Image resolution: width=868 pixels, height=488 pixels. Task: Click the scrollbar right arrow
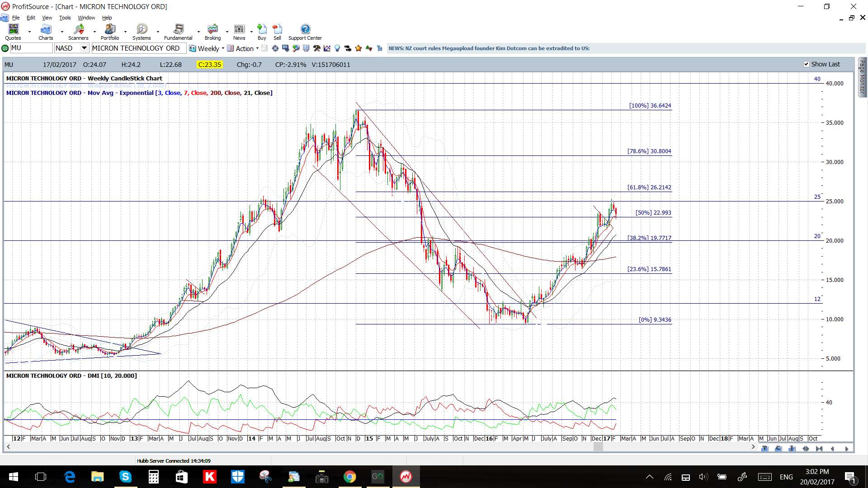click(x=753, y=447)
